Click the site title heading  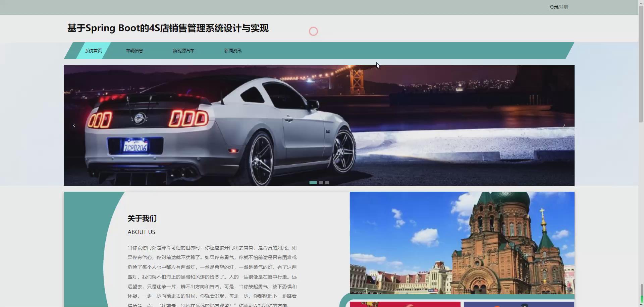[168, 28]
